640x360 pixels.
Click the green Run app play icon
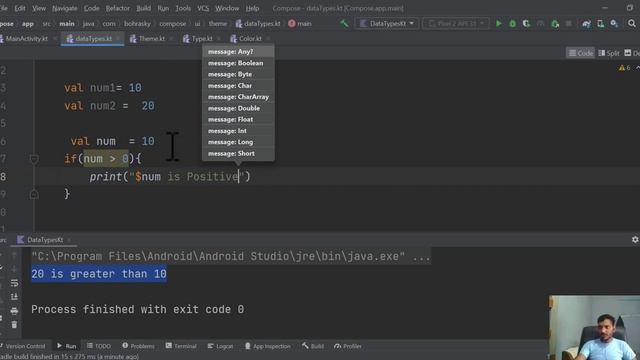(x=498, y=24)
